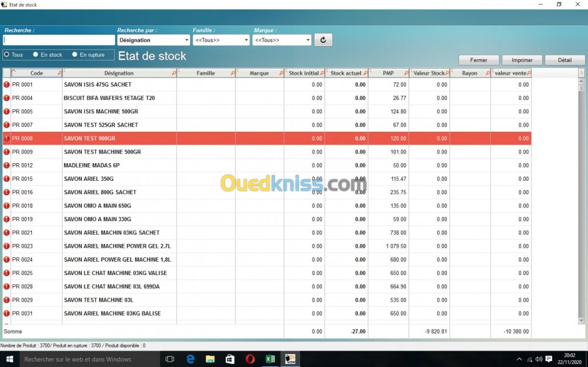Launch Excel from the taskbar
The height and width of the screenshot is (367, 588).
(x=270, y=359)
